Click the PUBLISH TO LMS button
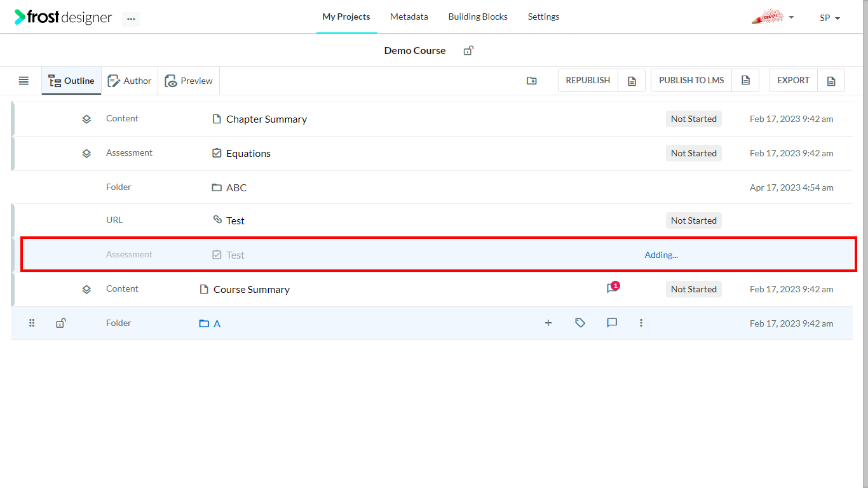This screenshot has height=488, width=868. click(x=691, y=81)
